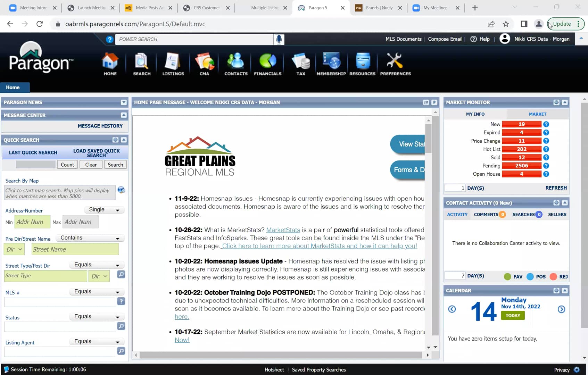This screenshot has width=588, height=375.
Task: Toggle the FAV filter in Contact Activity
Action: [513, 276]
